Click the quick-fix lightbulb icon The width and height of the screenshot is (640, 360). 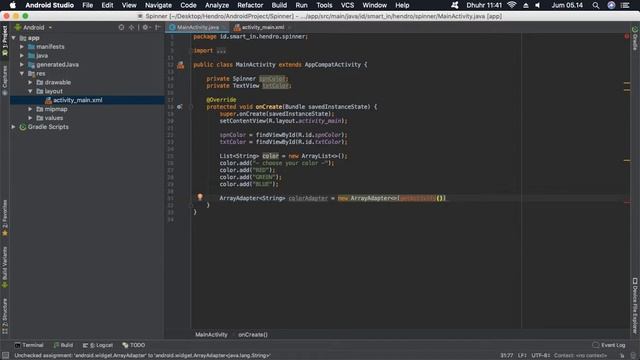200,197
